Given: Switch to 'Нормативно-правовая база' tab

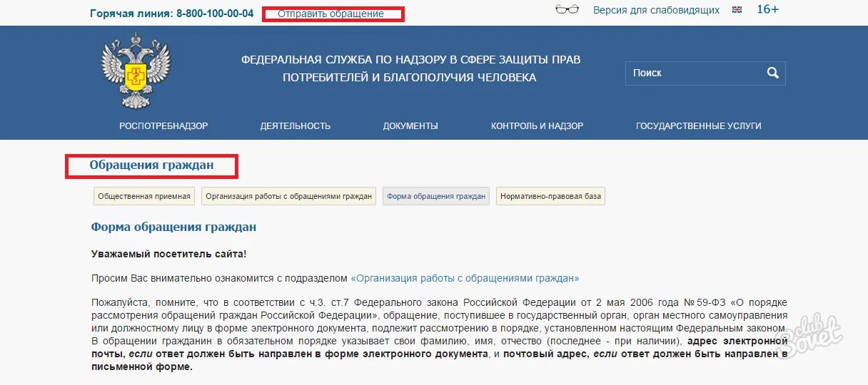Looking at the screenshot, I should click(x=550, y=196).
